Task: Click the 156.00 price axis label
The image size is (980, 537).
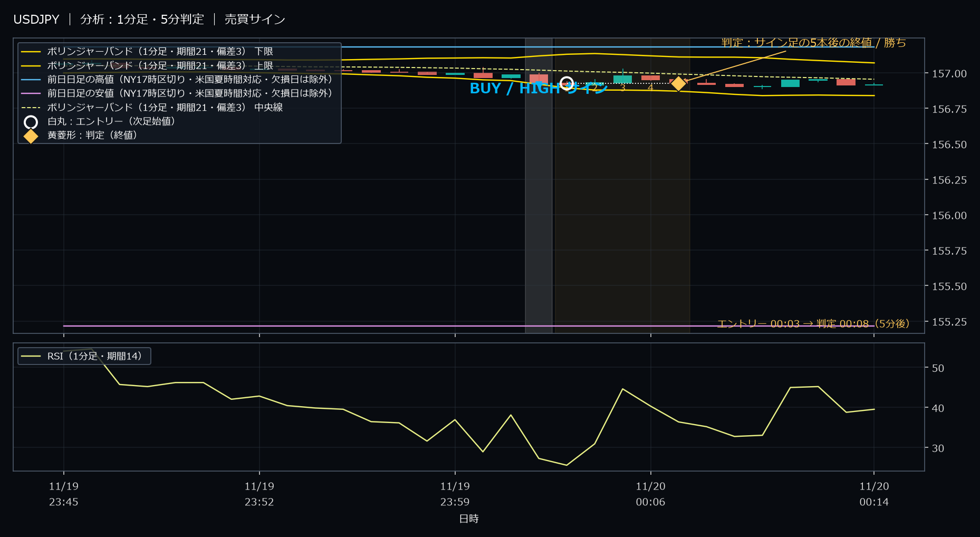Action: [949, 216]
